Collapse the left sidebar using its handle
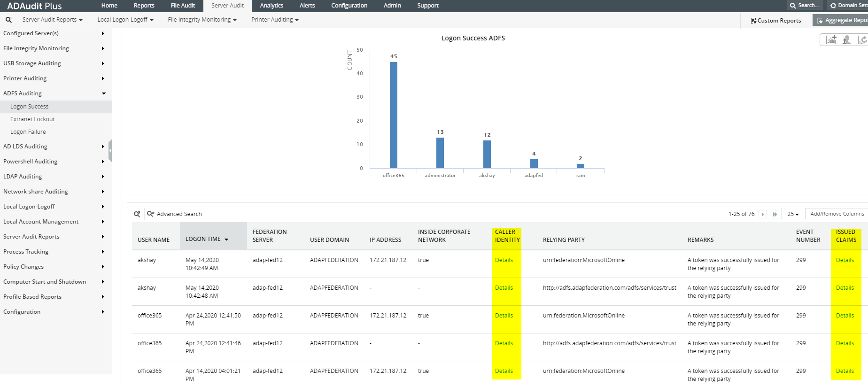 [x=110, y=151]
